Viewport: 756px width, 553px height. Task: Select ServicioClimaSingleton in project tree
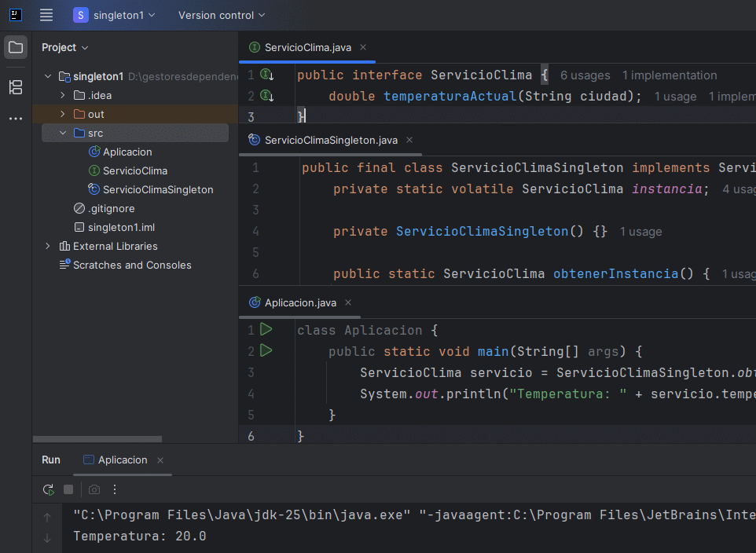point(157,189)
